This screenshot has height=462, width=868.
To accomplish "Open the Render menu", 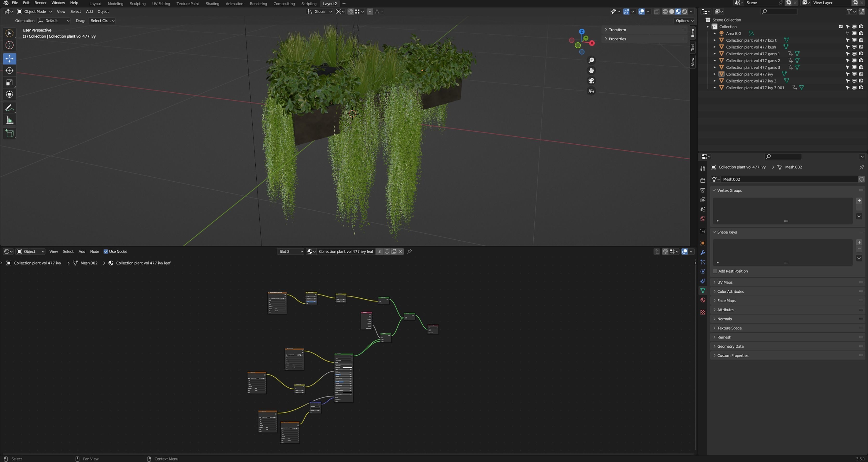I will point(40,3).
